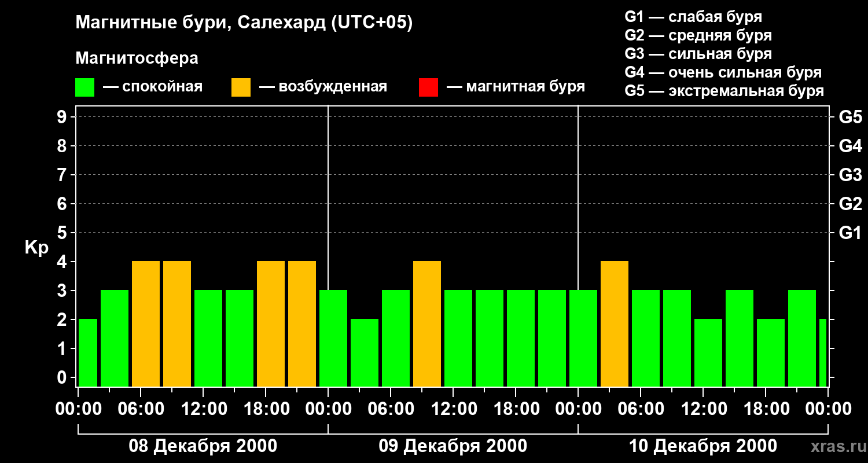The image size is (868, 463).
Task: Click the green 12:00–15:00 bar on 08 Декабря
Action: coord(208,338)
